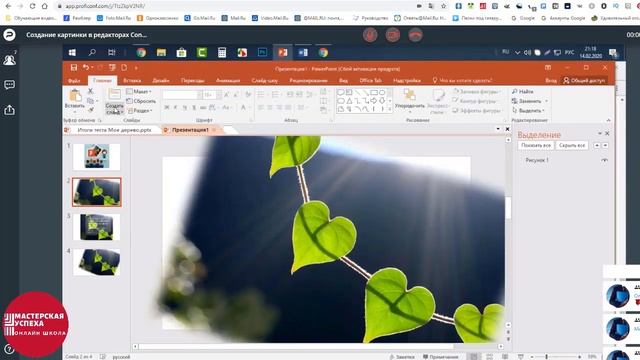The image size is (640, 360).
Task: Select slide 3 thumbnail
Action: [97, 227]
